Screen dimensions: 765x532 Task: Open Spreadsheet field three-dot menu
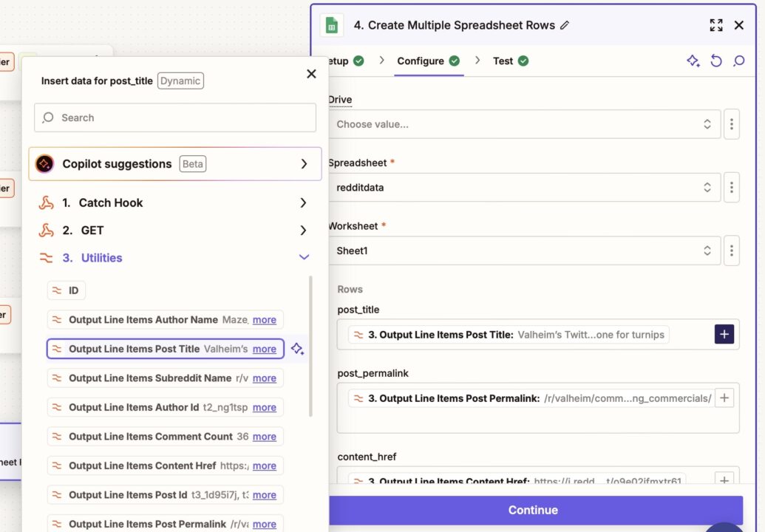click(731, 187)
